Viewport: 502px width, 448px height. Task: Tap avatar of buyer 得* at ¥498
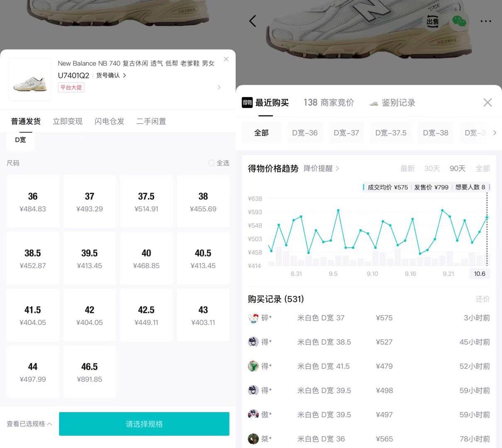pos(253,390)
